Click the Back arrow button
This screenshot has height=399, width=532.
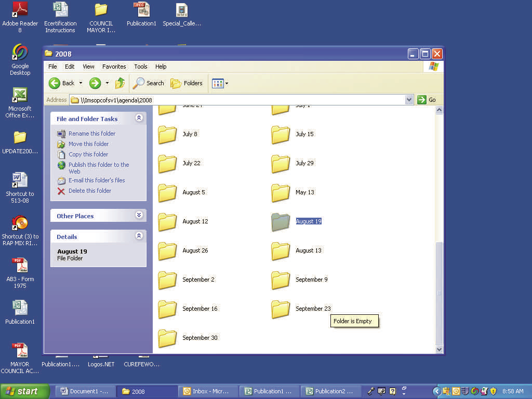pos(55,83)
